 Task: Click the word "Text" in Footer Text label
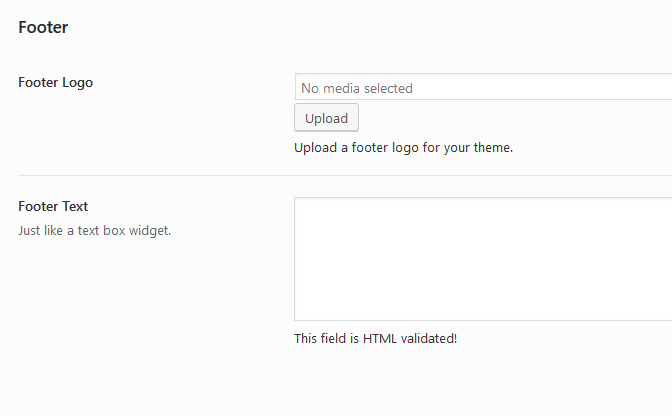click(x=74, y=207)
